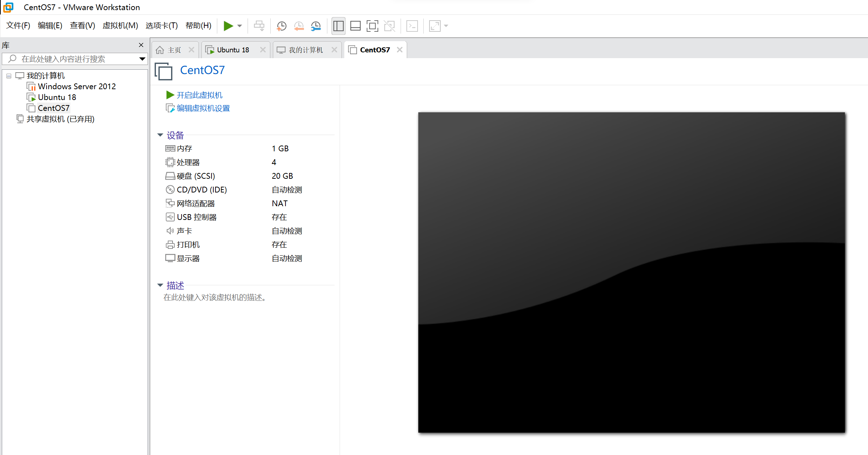Open the snapshot manager icon

pyautogui.click(x=316, y=26)
